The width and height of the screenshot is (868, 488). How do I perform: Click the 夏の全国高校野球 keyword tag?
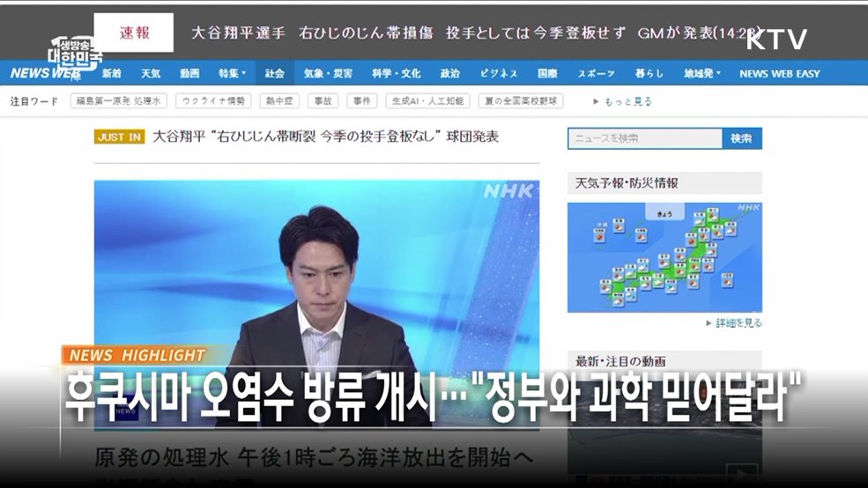click(x=520, y=101)
